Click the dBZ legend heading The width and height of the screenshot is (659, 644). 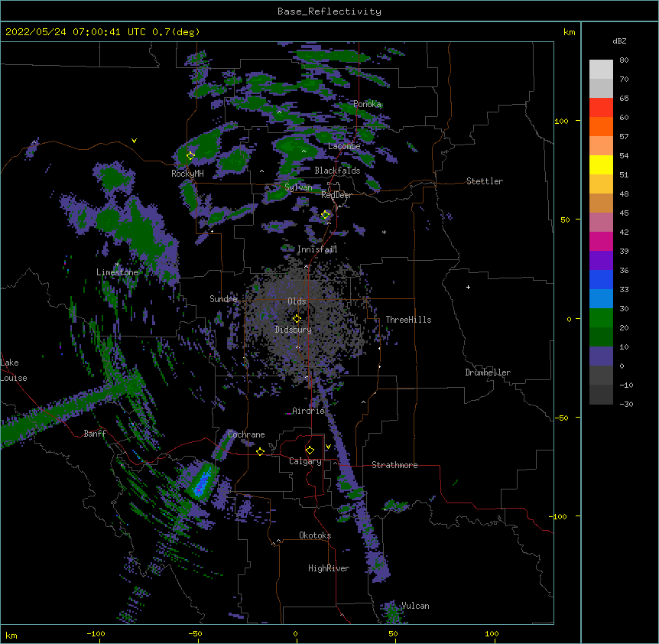pyautogui.click(x=619, y=41)
